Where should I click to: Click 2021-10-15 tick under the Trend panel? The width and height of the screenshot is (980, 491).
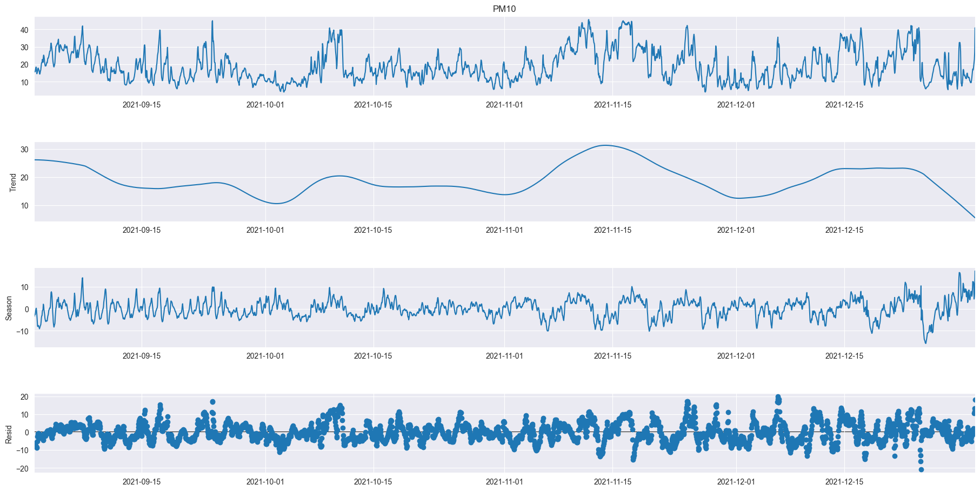(373, 230)
